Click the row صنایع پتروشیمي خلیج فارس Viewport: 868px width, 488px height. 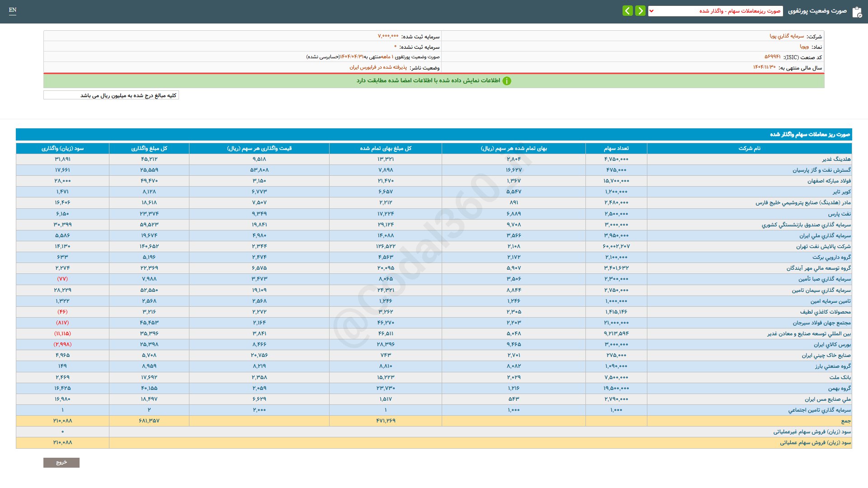803,202
